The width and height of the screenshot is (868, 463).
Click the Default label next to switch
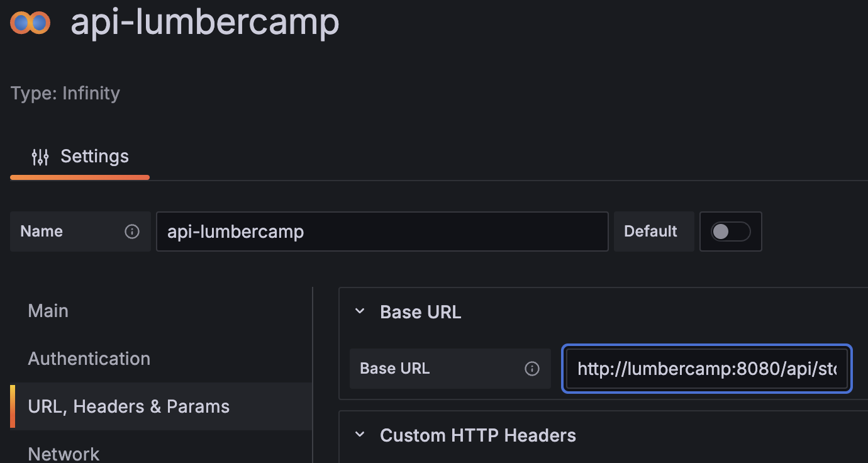click(650, 231)
